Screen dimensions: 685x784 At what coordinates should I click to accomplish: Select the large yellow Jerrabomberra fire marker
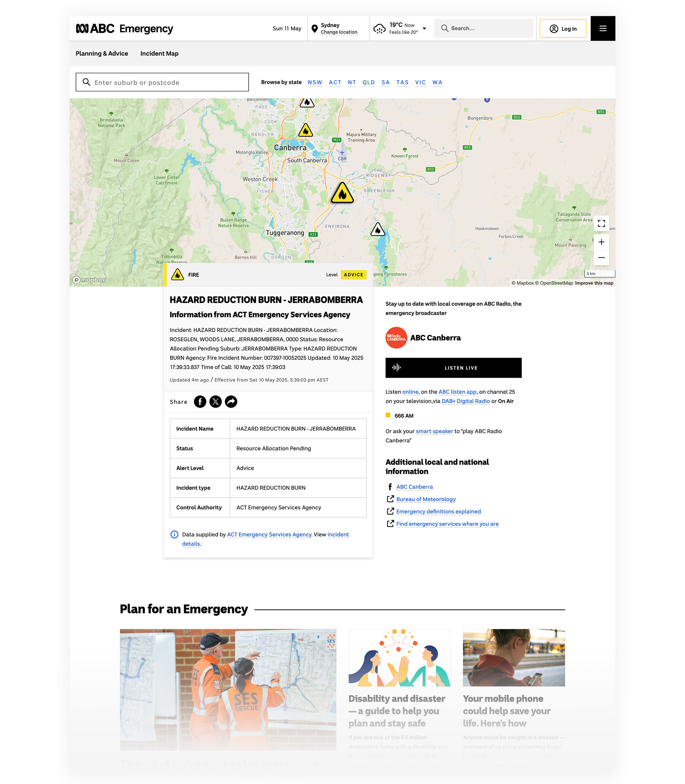(342, 193)
